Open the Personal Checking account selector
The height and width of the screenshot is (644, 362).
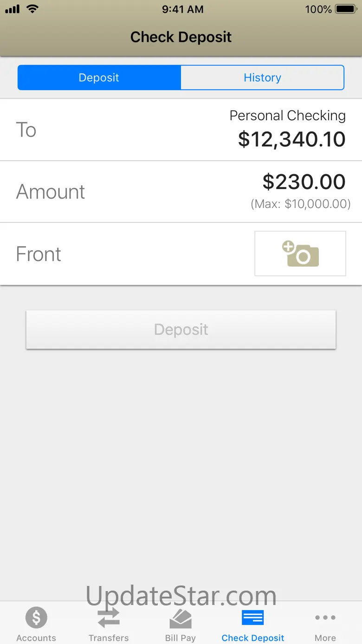[x=288, y=116]
